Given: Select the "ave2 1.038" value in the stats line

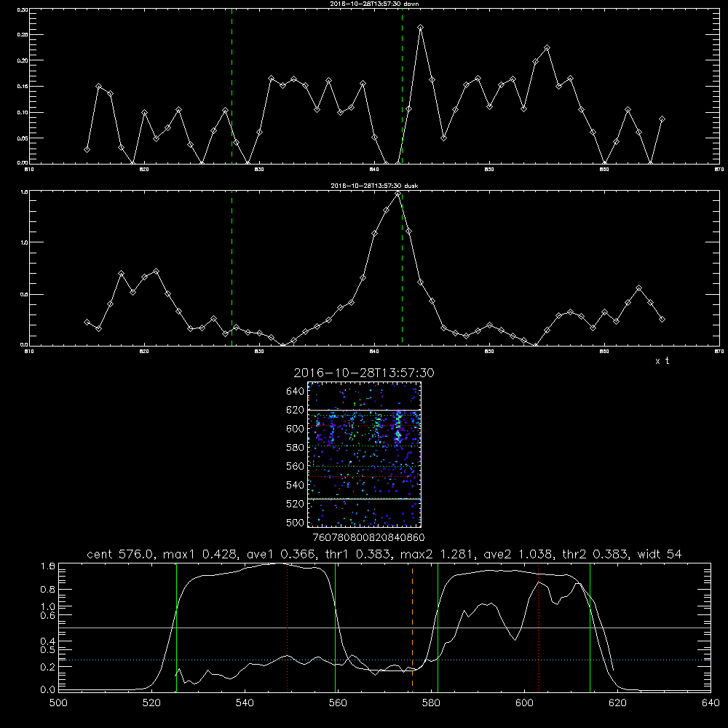Looking at the screenshot, I should pyautogui.click(x=519, y=554).
